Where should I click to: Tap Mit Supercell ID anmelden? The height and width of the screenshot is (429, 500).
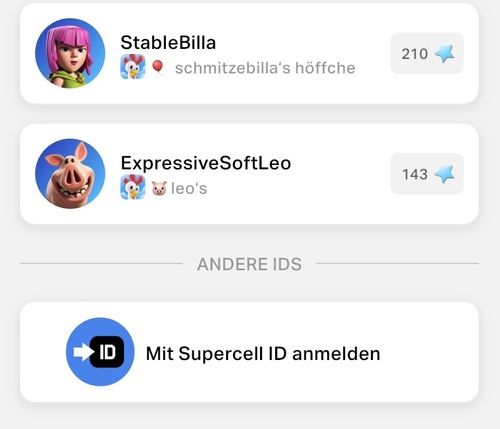[x=263, y=354]
